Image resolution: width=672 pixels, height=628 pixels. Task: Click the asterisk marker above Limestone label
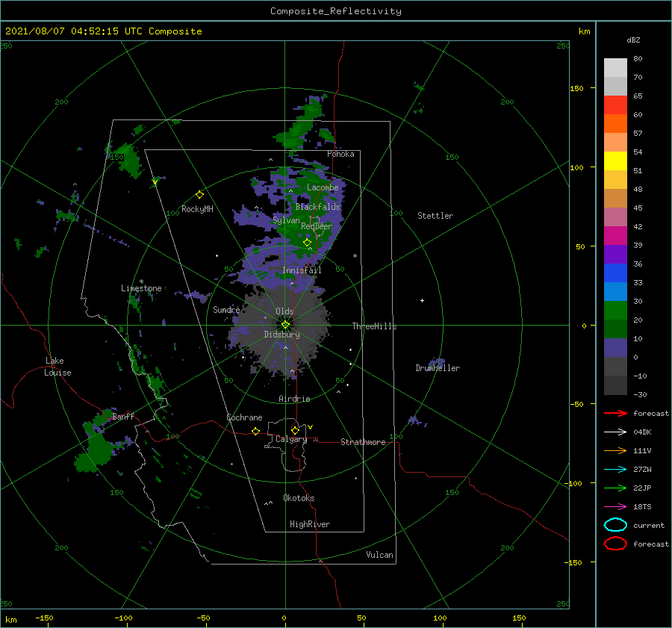(141, 282)
